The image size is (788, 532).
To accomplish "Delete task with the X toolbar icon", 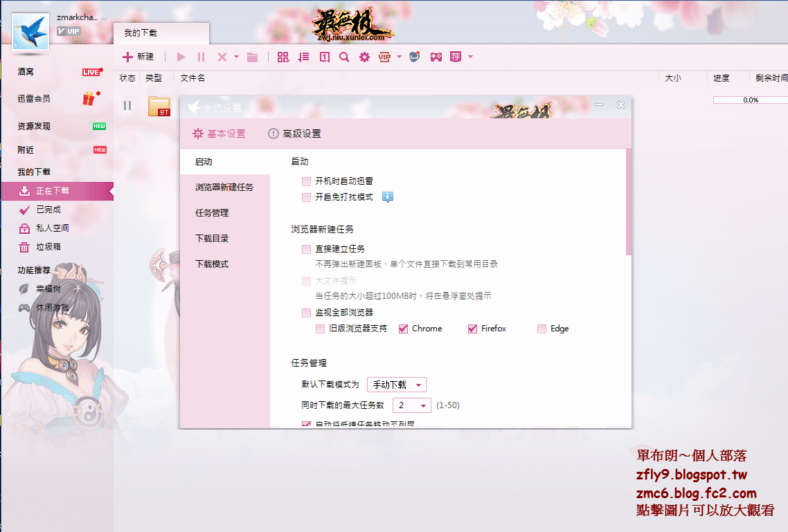I will (222, 57).
